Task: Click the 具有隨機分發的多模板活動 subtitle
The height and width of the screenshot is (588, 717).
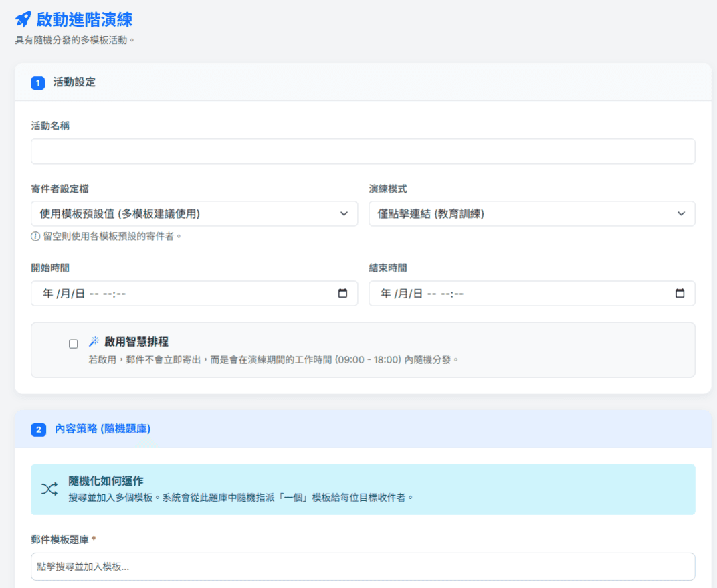Action: (x=75, y=40)
